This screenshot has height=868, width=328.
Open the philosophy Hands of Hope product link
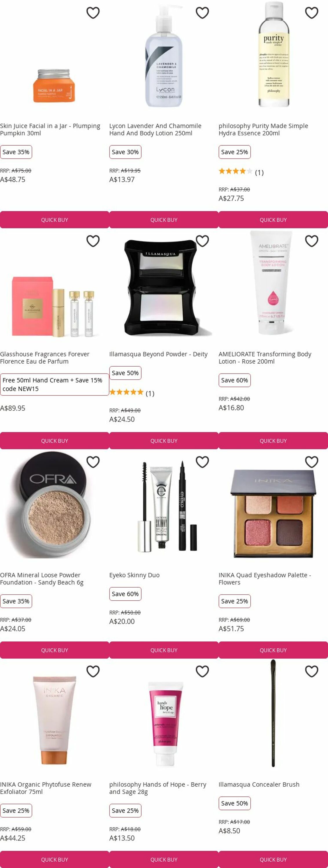[158, 788]
